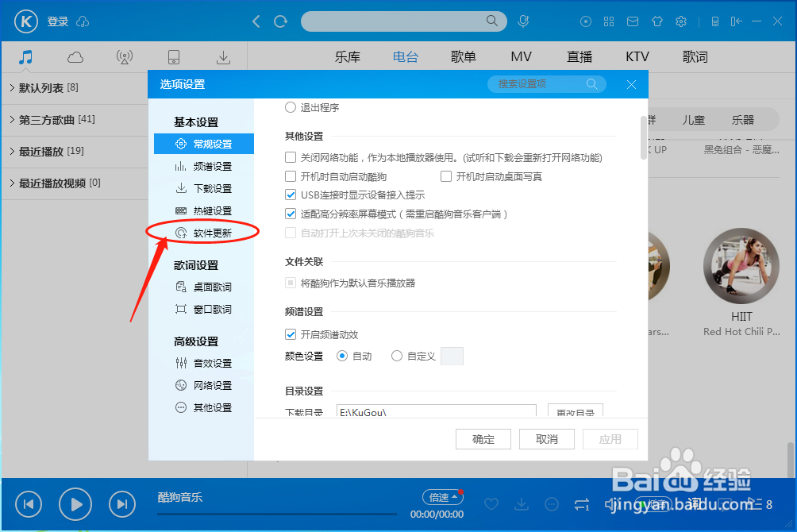The height and width of the screenshot is (532, 797).
Task: Select 常规设置 in settings sidebar
Action: coord(204,144)
